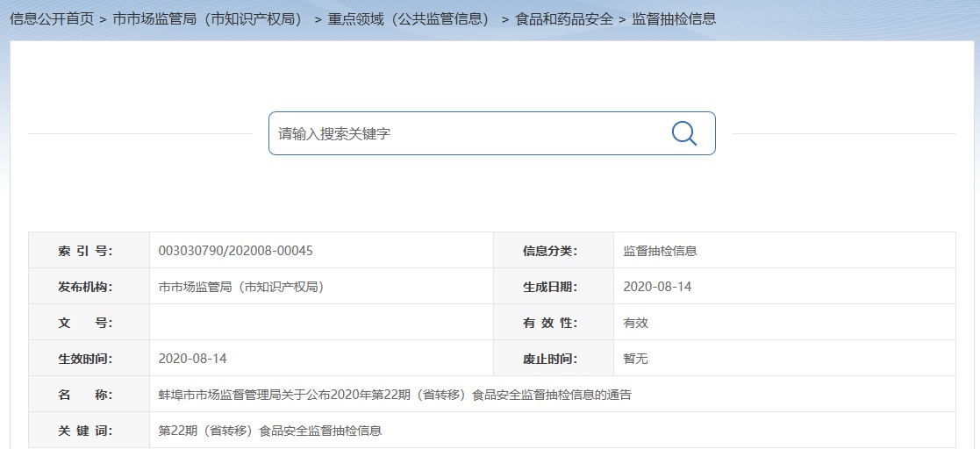This screenshot has height=449, width=980.
Task: Click the notice title in 名称 row
Action: 395,395
